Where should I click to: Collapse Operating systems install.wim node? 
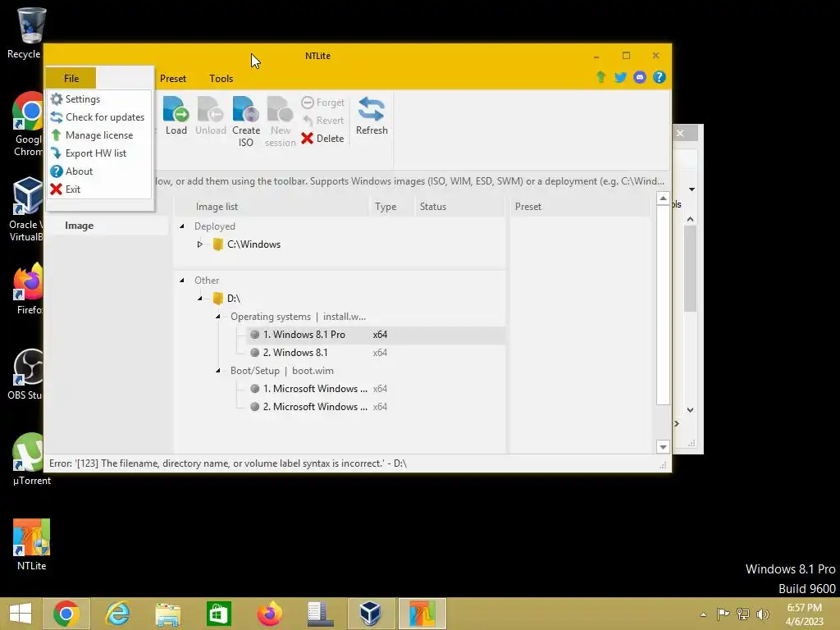218,317
